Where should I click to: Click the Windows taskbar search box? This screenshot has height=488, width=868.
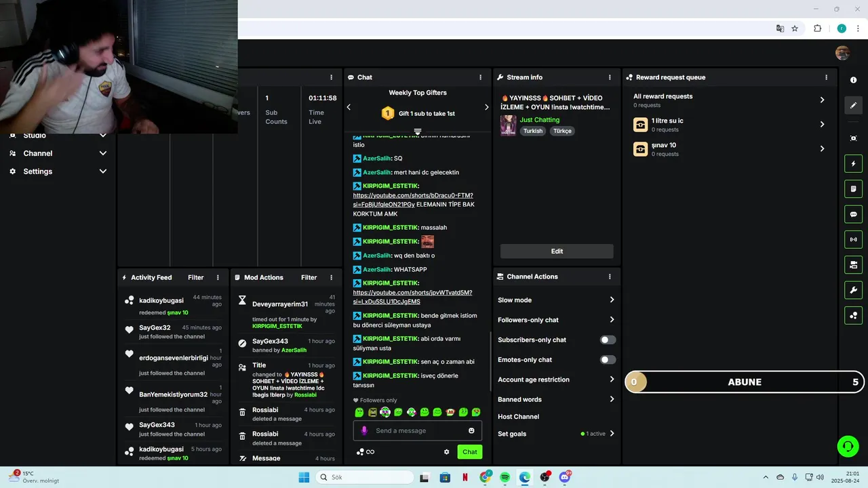coord(365,477)
